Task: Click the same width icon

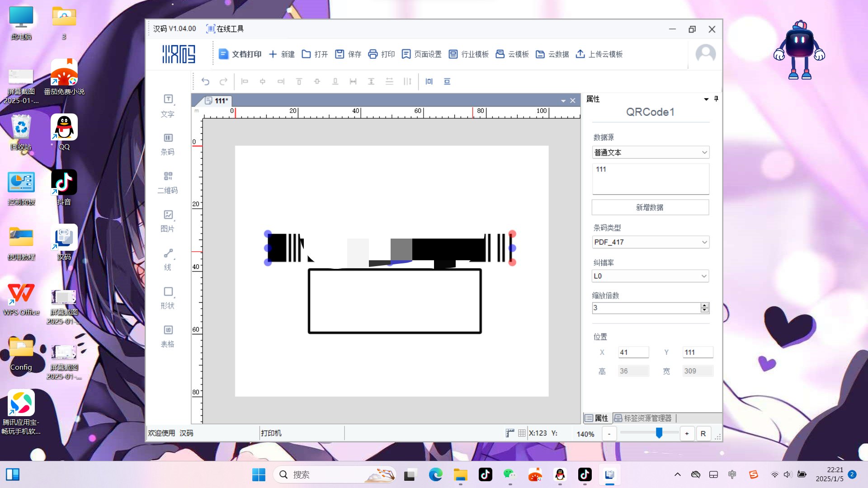Action: [x=353, y=81]
